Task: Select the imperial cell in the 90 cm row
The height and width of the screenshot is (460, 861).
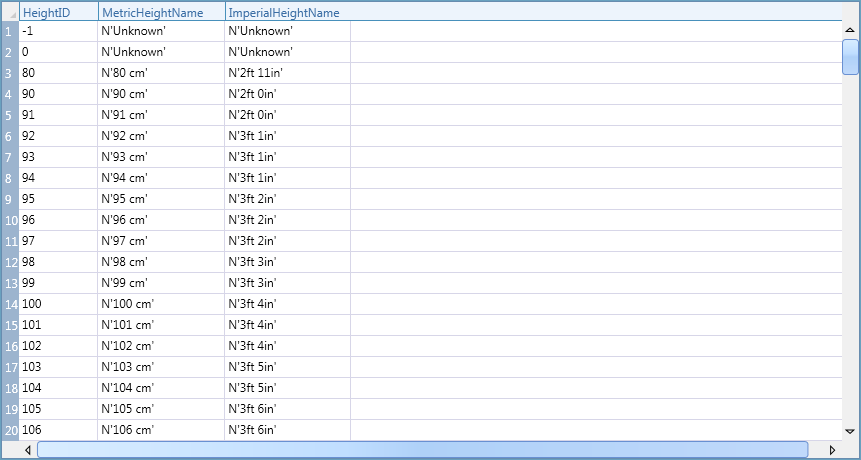Action: (x=288, y=94)
